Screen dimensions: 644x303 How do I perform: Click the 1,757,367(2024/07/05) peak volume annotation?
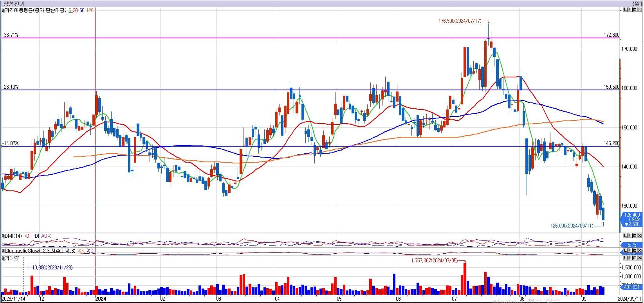(434, 261)
